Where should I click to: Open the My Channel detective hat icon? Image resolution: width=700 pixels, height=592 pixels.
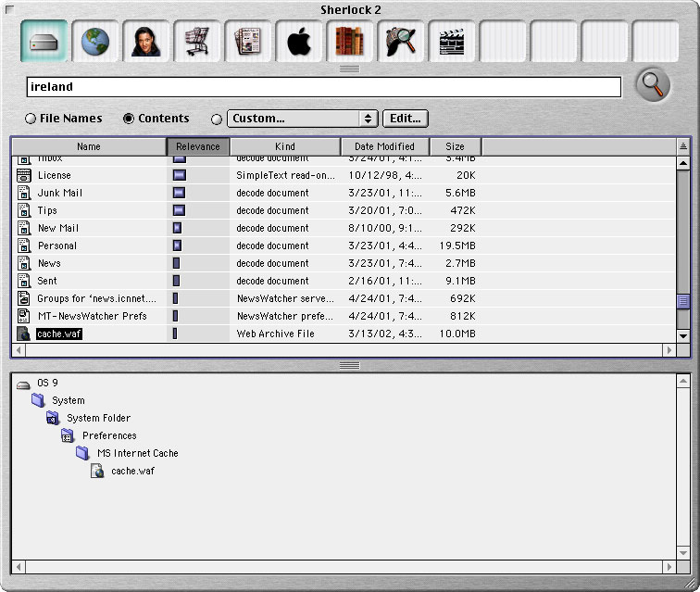tap(400, 41)
